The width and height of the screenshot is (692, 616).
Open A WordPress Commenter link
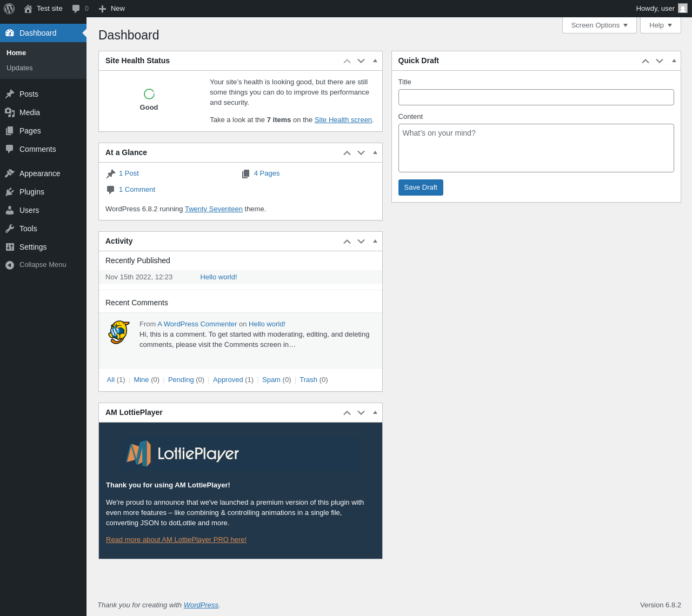[197, 324]
